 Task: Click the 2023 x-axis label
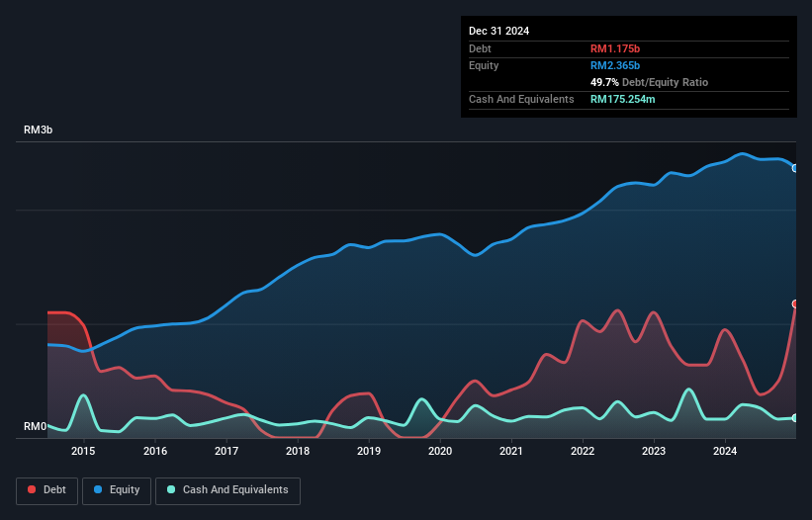pos(654,451)
